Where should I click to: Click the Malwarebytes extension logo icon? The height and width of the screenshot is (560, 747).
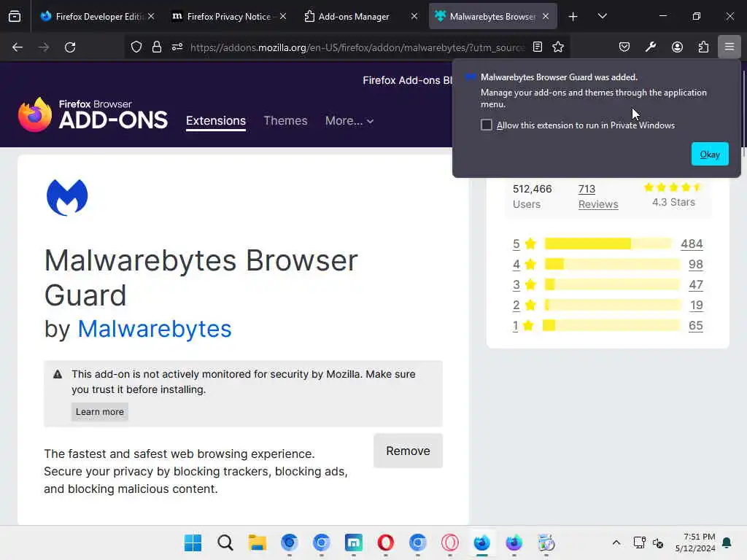(x=67, y=197)
